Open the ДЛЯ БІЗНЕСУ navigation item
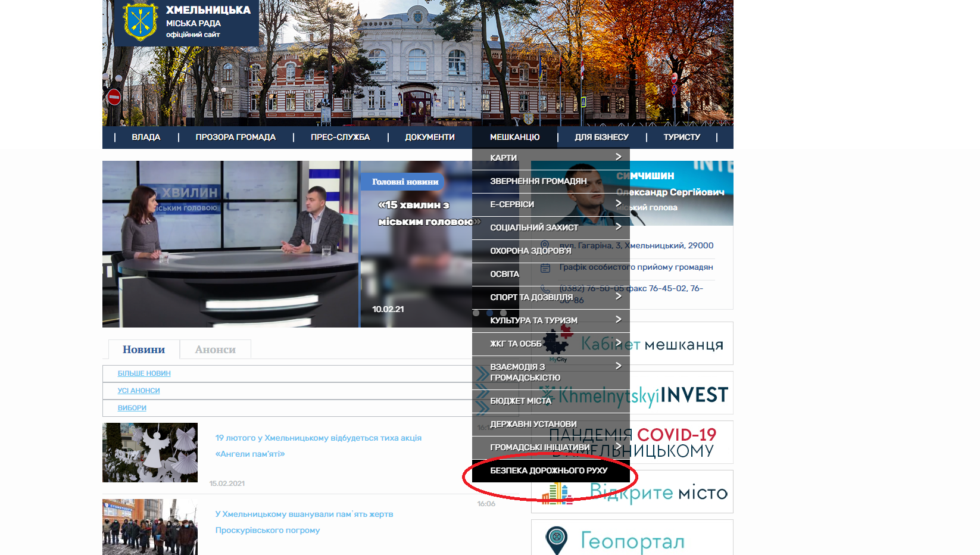This screenshot has width=980, height=555. [601, 137]
